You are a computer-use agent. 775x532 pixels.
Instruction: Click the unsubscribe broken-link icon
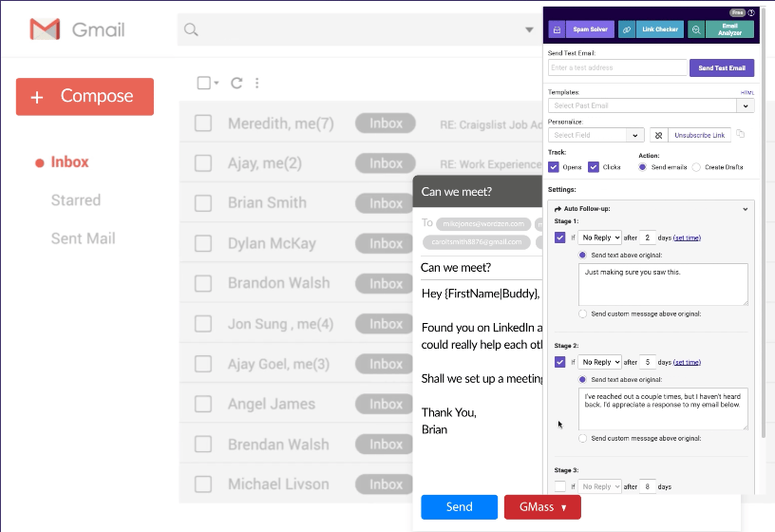point(659,135)
